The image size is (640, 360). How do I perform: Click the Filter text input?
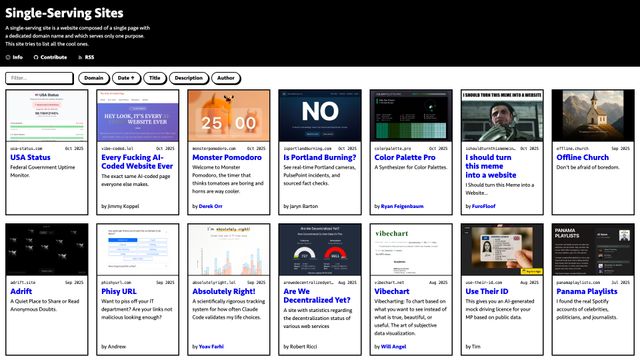(x=40, y=78)
